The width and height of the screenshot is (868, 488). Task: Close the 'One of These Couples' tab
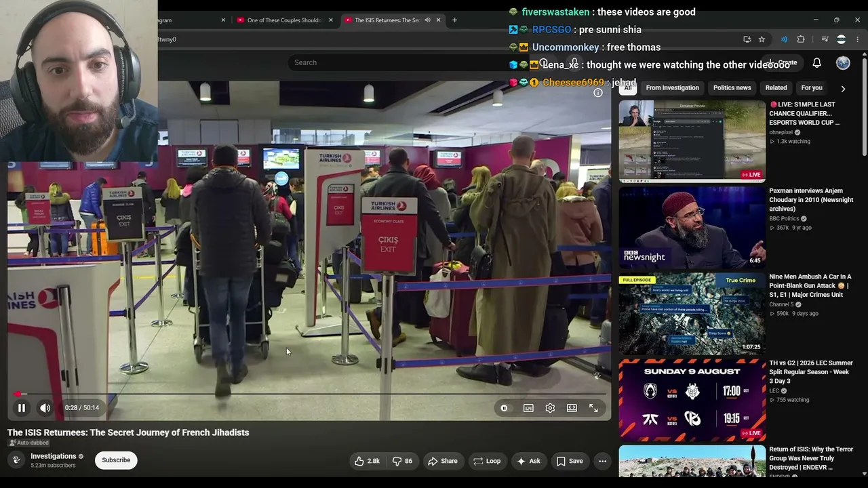[331, 20]
